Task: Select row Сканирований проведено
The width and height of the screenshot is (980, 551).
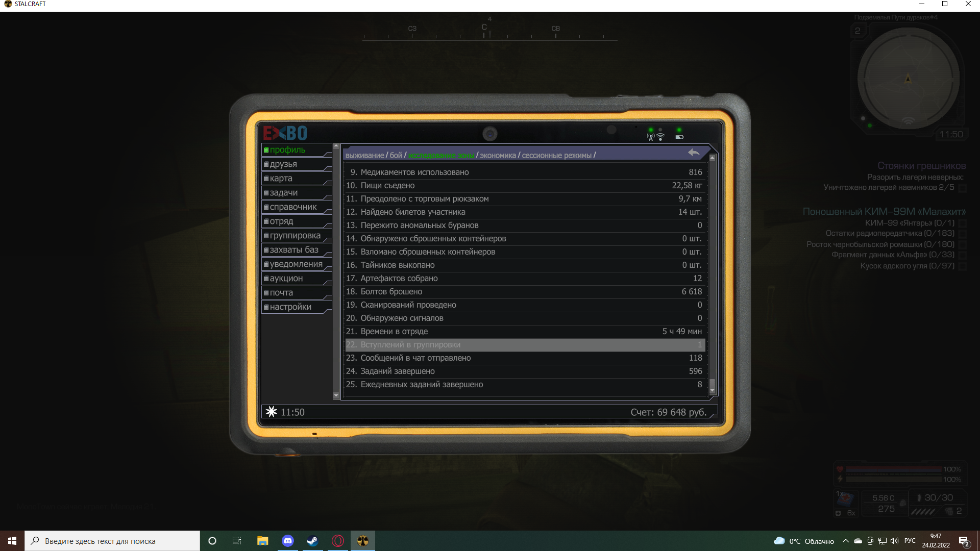Action: click(x=525, y=305)
